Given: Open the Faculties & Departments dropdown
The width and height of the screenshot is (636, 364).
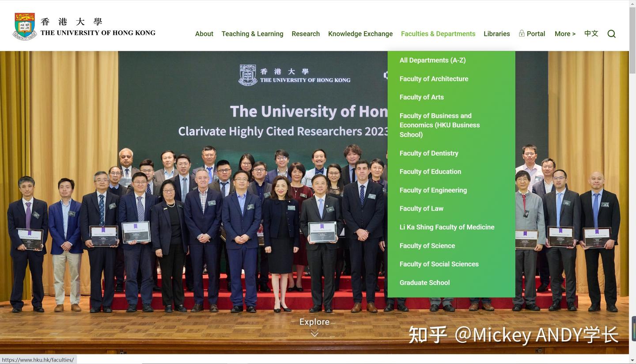Looking at the screenshot, I should (438, 34).
